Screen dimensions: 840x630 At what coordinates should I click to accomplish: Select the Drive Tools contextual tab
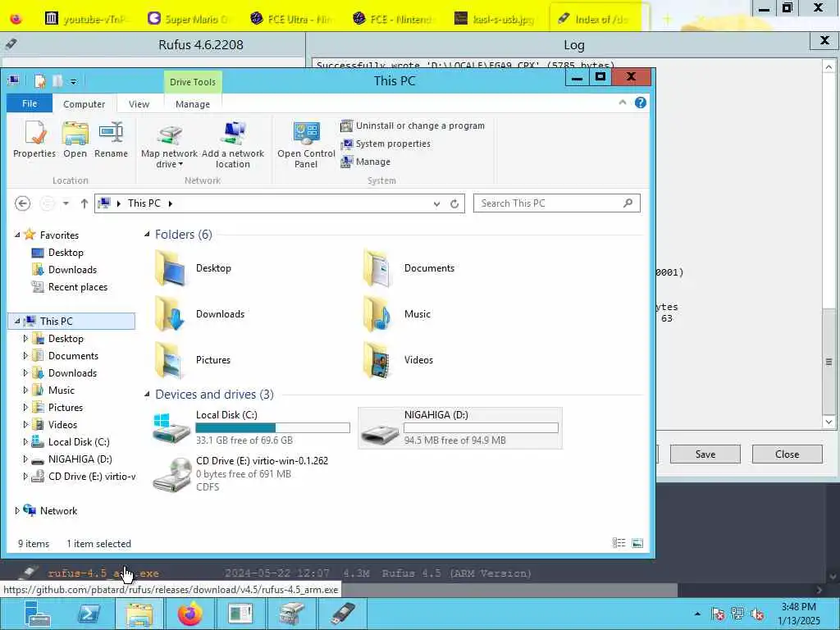pos(192,82)
